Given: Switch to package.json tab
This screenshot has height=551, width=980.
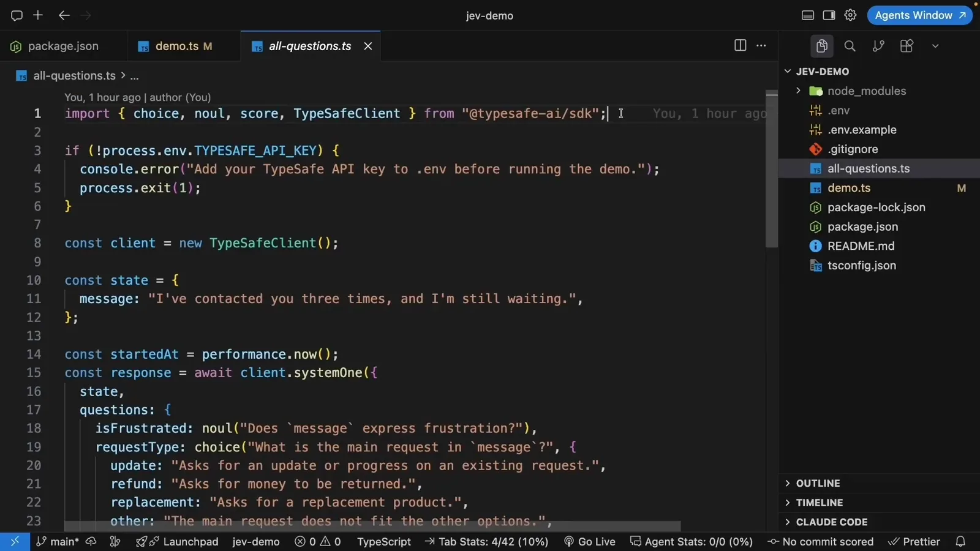Looking at the screenshot, I should click(63, 46).
